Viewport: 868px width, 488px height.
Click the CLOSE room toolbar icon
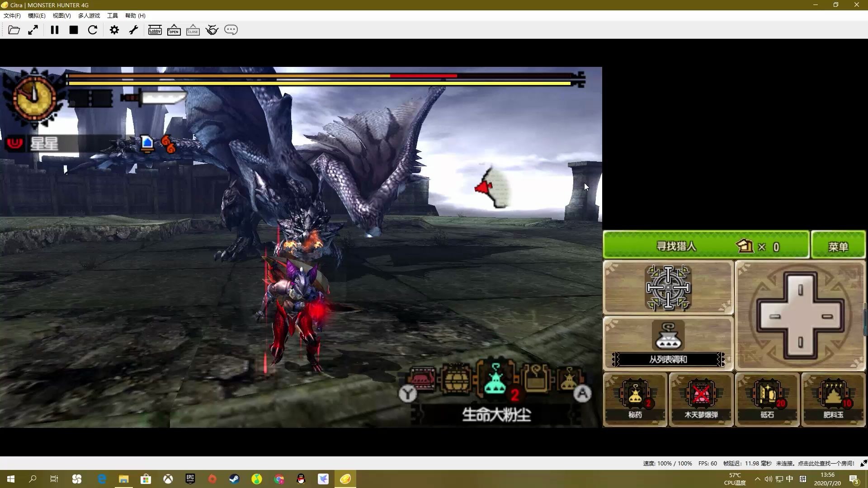tap(193, 30)
